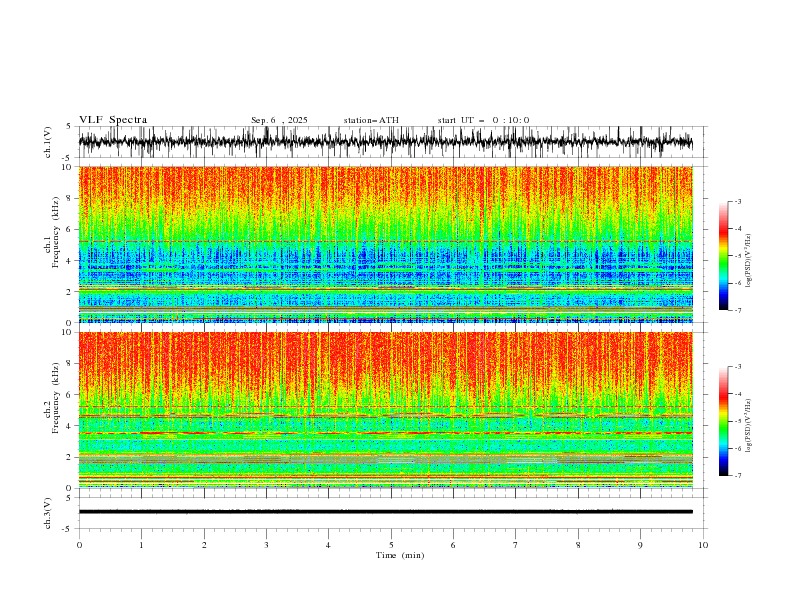The height and width of the screenshot is (612, 792).
Task: Click the flat ch.3 waveform trace
Action: pos(385,512)
